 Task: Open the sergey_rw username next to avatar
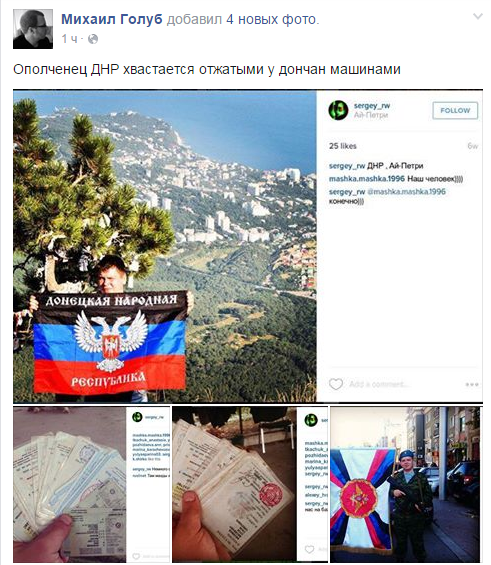pos(372,106)
